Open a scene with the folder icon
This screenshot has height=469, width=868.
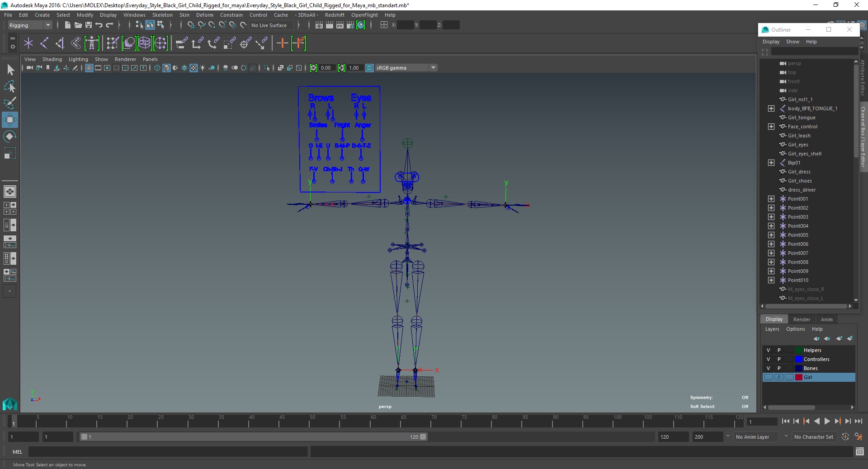78,25
